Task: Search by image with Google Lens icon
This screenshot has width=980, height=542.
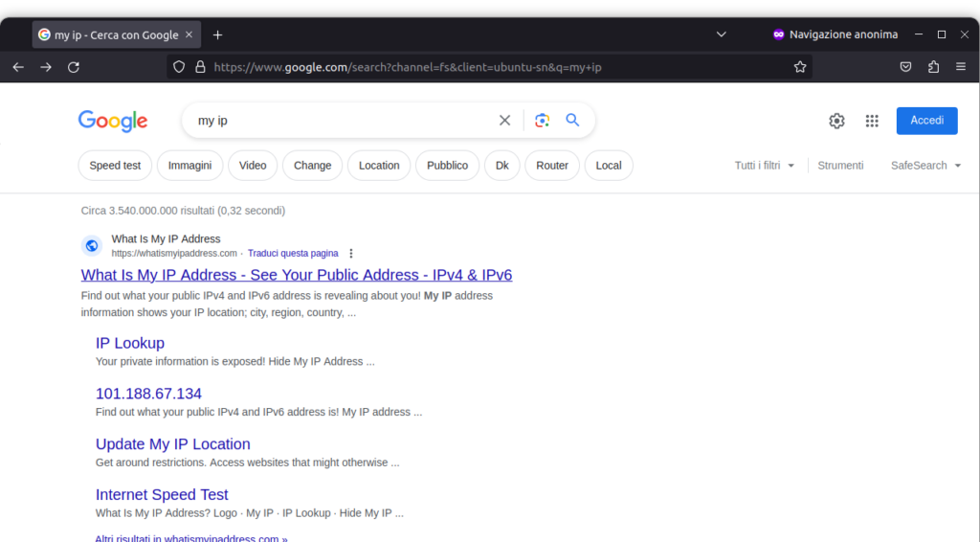Action: pos(542,120)
